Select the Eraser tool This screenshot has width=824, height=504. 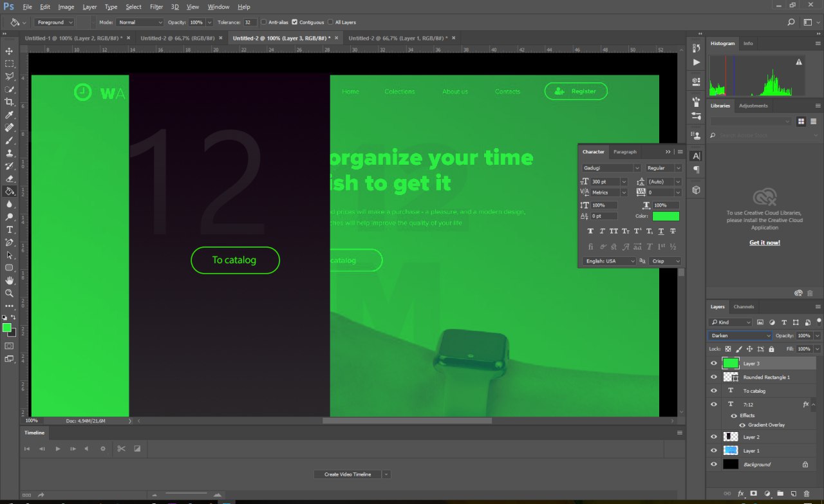[9, 178]
